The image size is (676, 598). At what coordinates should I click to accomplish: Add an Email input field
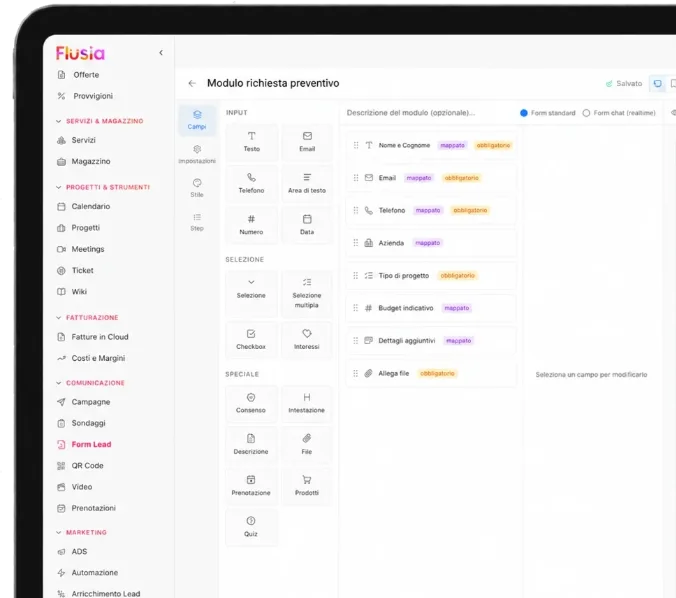tap(307, 142)
